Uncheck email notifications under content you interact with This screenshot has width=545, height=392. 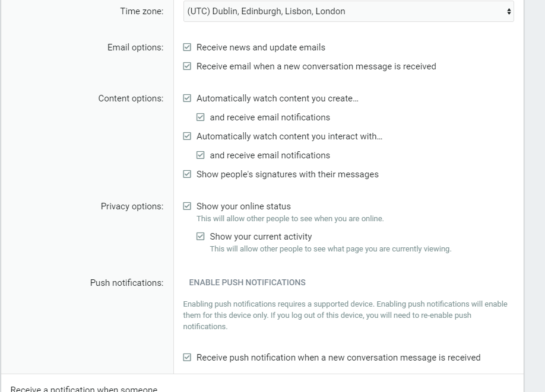click(x=200, y=155)
